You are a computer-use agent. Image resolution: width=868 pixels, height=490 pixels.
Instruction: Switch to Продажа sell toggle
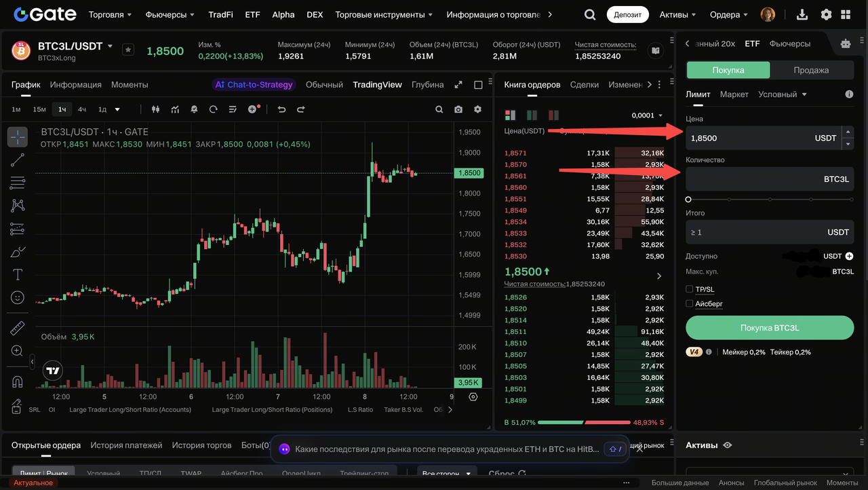click(x=811, y=70)
